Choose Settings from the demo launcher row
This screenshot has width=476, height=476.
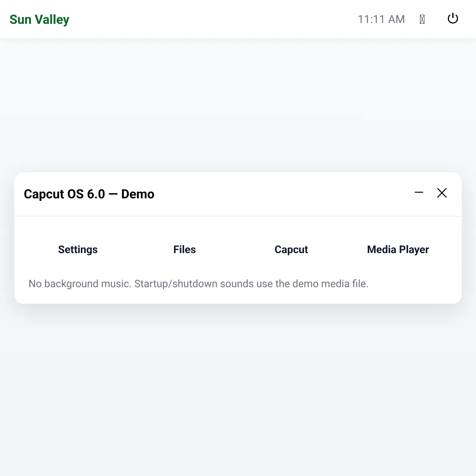tap(78, 250)
